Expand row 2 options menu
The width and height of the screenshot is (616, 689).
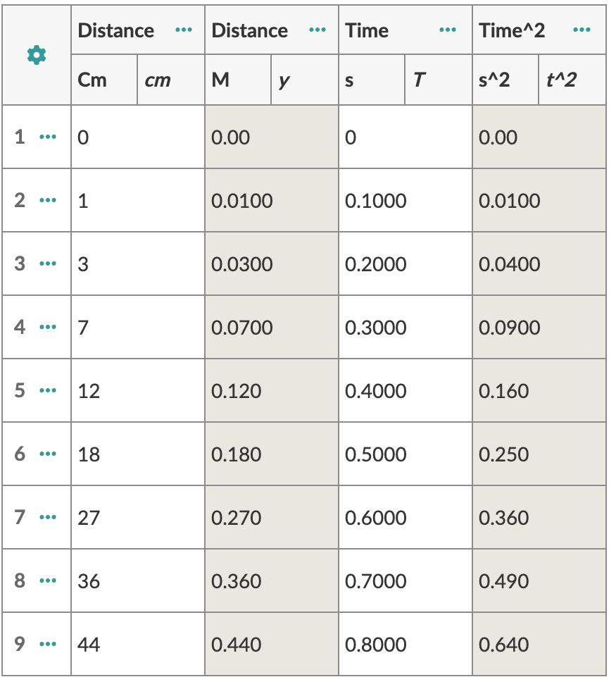(x=47, y=200)
